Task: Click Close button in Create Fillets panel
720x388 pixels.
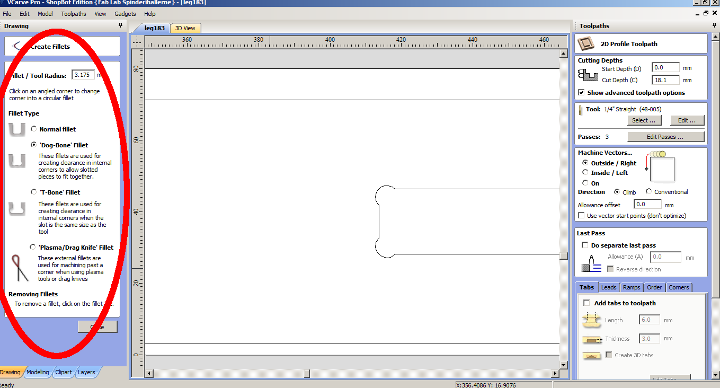Action: pos(97,326)
